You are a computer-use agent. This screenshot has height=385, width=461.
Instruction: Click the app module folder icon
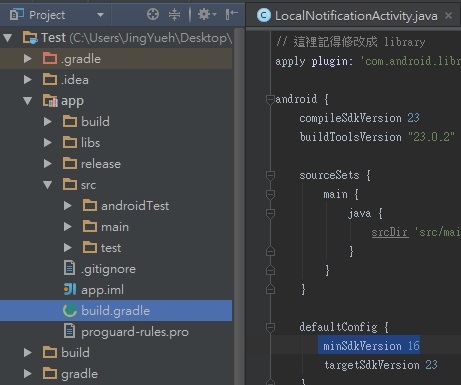[50, 101]
